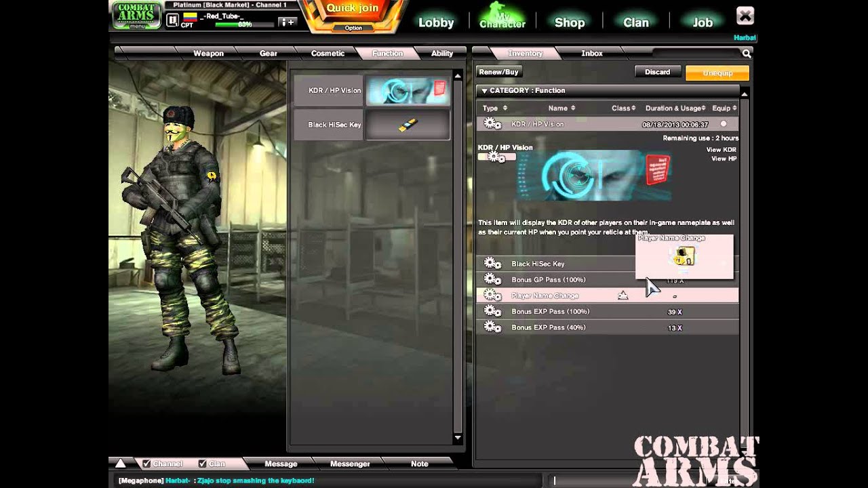Click the add friend plus icon in profile bar
Screen dimensions: 868x488
click(x=288, y=22)
